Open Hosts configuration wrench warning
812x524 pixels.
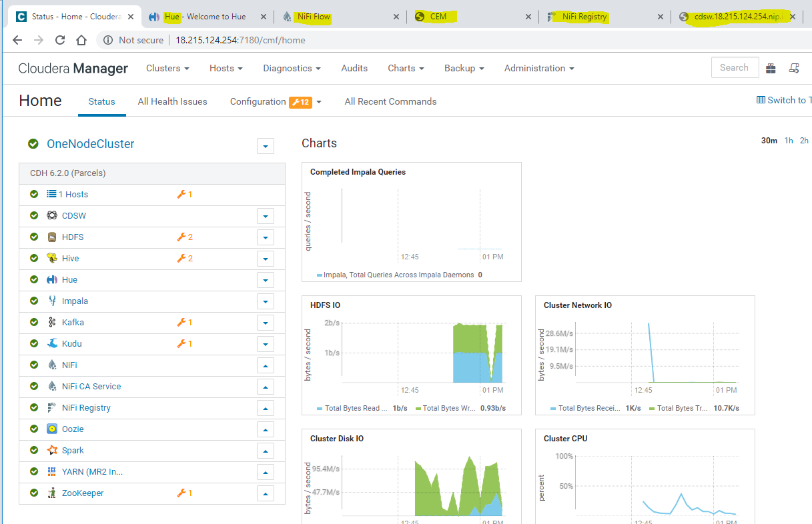[185, 194]
